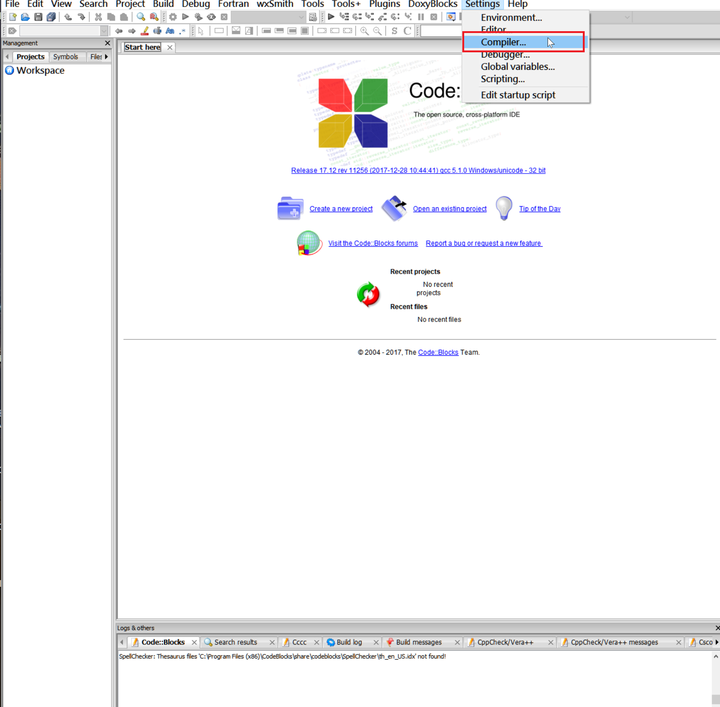Click Tip of the Day link
The width and height of the screenshot is (720, 707).
click(540, 209)
